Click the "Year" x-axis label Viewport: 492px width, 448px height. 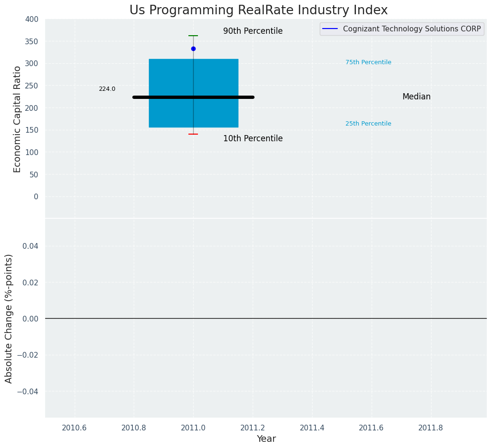[266, 439]
